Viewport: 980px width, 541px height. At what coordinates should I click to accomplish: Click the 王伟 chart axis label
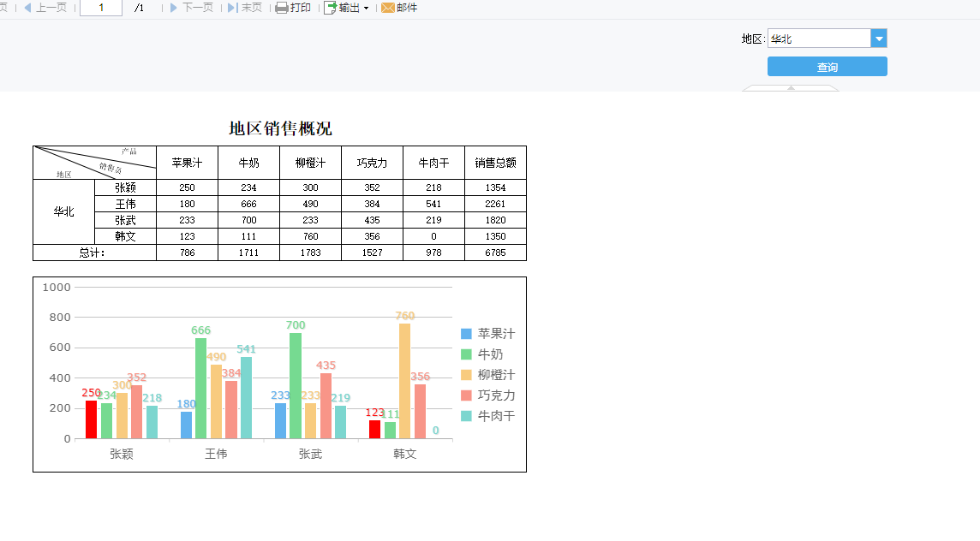(216, 454)
